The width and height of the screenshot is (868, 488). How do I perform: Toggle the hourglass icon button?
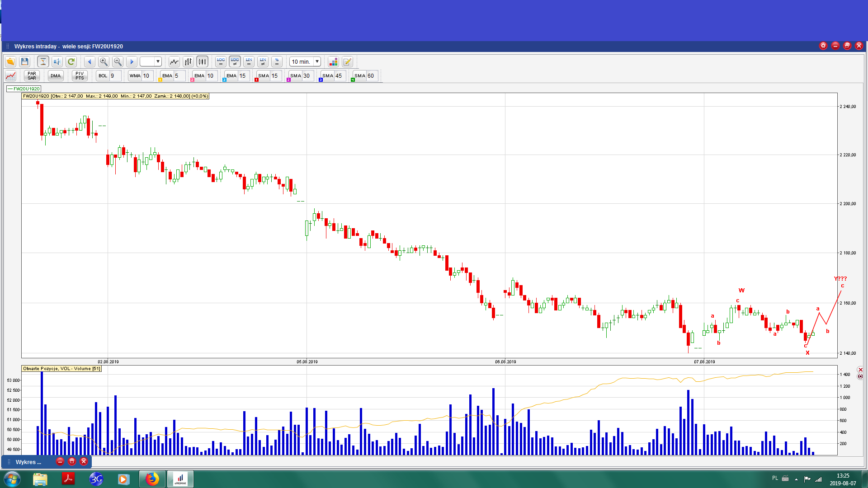(x=43, y=61)
